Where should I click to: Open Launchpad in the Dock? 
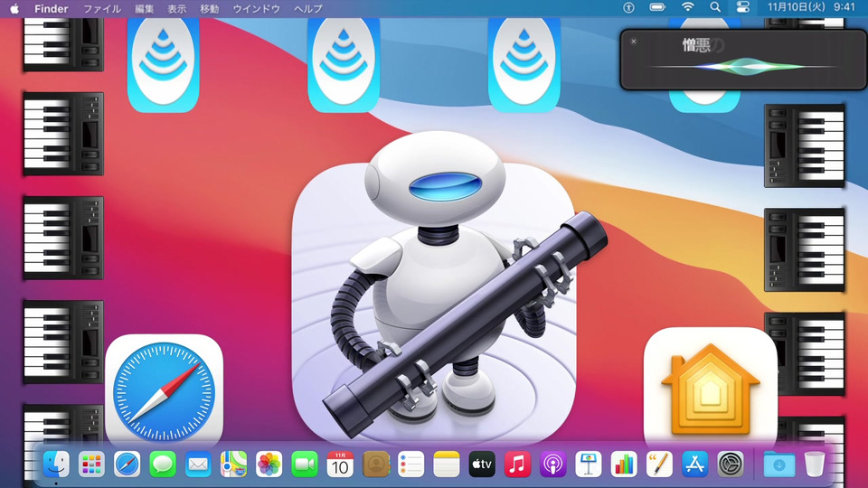(x=91, y=465)
